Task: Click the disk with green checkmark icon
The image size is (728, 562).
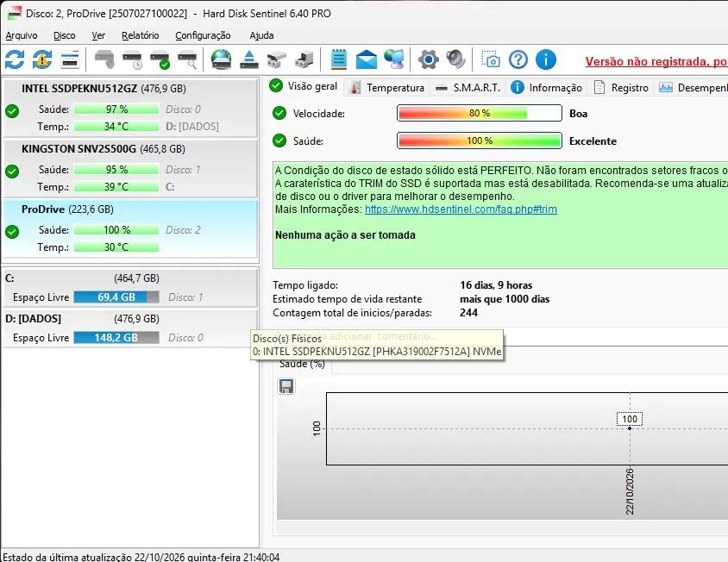Action: coord(160,59)
